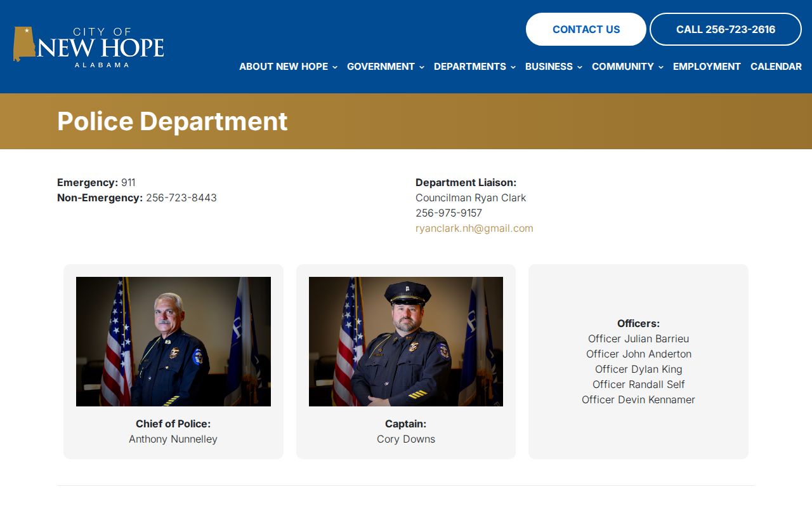Open the Government menu
Viewport: 812px width, 508px height.
click(386, 67)
